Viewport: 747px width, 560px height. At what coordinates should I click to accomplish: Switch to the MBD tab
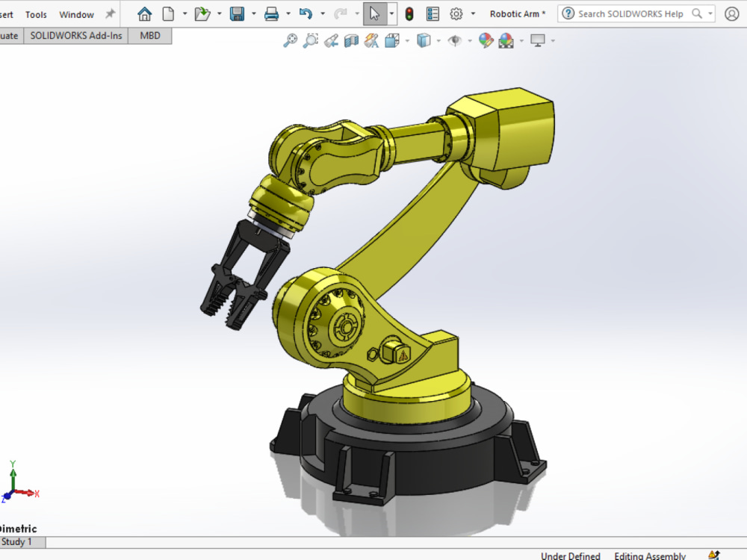(x=150, y=36)
